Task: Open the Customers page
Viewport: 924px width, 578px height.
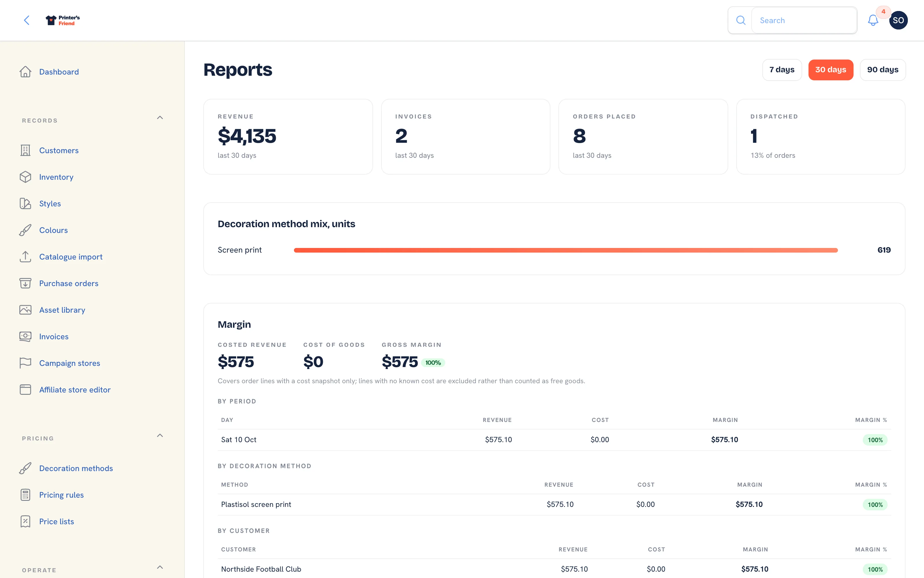Action: click(x=59, y=150)
